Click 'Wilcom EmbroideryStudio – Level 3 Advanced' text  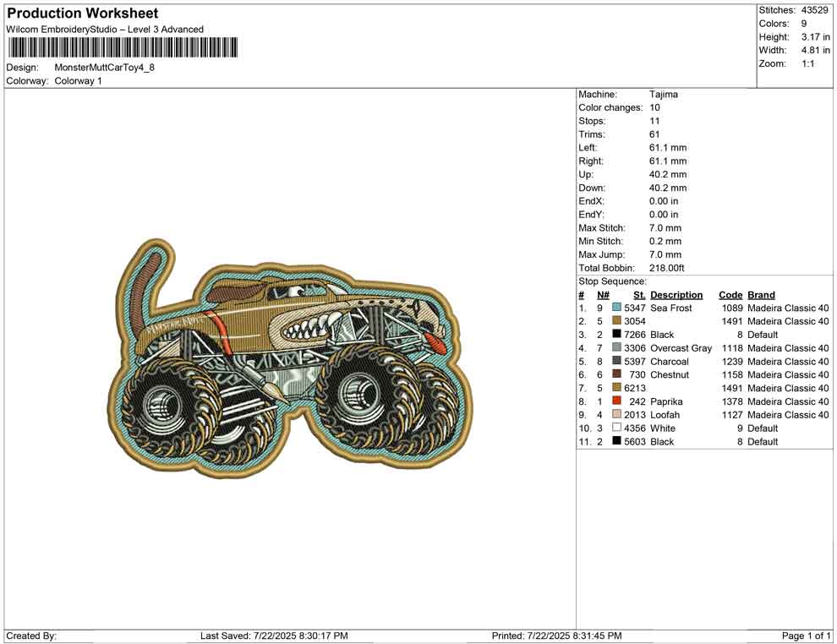(105, 30)
